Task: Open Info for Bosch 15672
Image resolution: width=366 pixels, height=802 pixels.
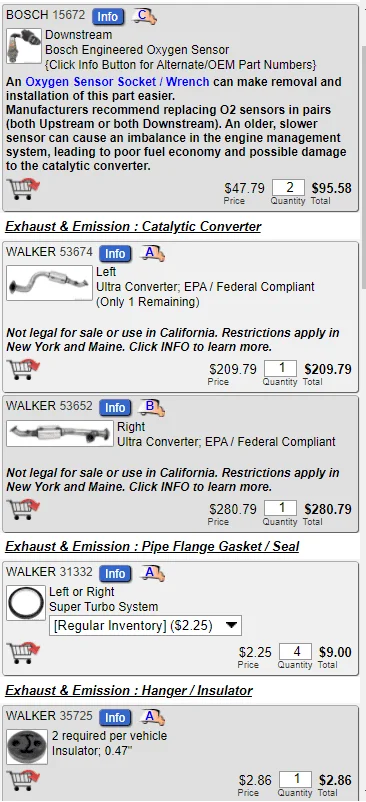Action: 107,16
